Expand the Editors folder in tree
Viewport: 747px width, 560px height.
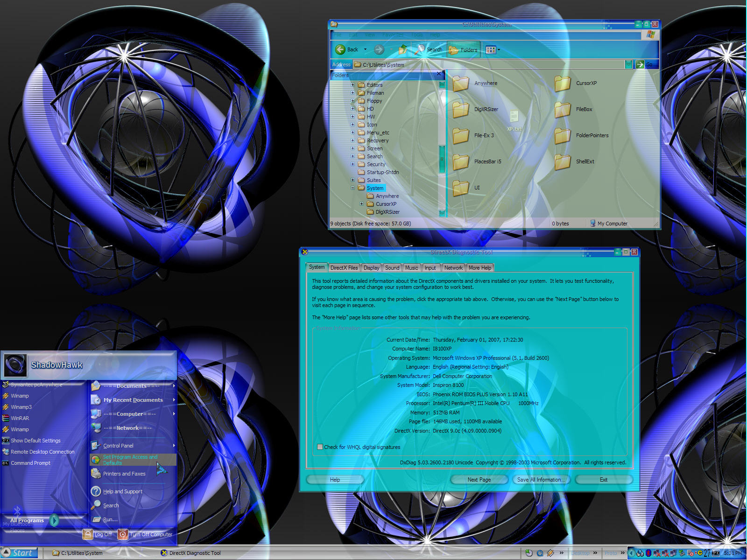[x=352, y=85]
